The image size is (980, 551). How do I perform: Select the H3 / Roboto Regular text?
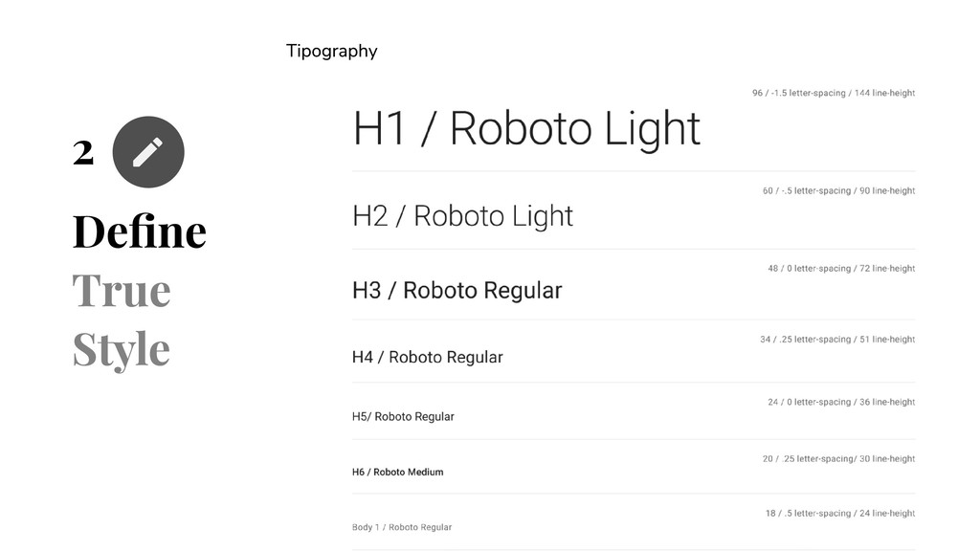pyautogui.click(x=457, y=291)
